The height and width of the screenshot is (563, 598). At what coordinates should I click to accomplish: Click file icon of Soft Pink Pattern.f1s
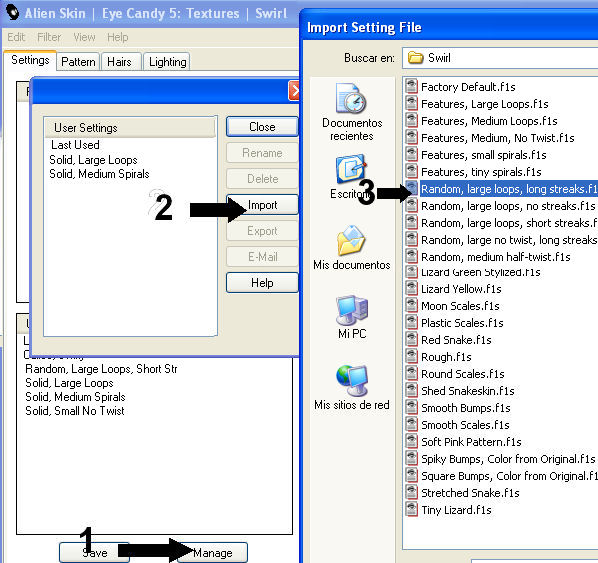411,441
